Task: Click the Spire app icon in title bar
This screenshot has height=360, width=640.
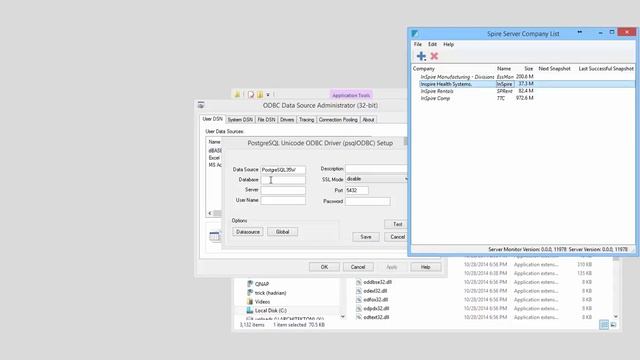Action: point(415,33)
